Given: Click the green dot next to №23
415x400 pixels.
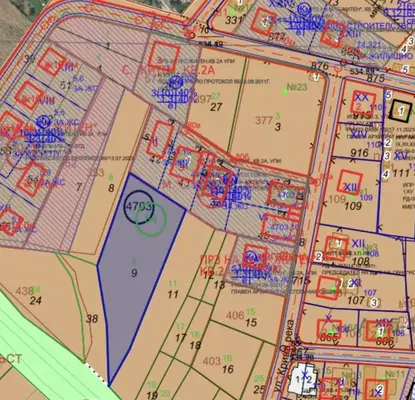Looking at the screenshot, I should (x=285, y=91).
